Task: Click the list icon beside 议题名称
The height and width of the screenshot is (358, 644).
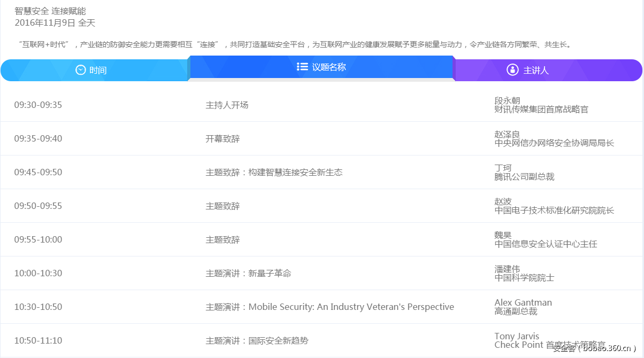Action: click(x=302, y=67)
